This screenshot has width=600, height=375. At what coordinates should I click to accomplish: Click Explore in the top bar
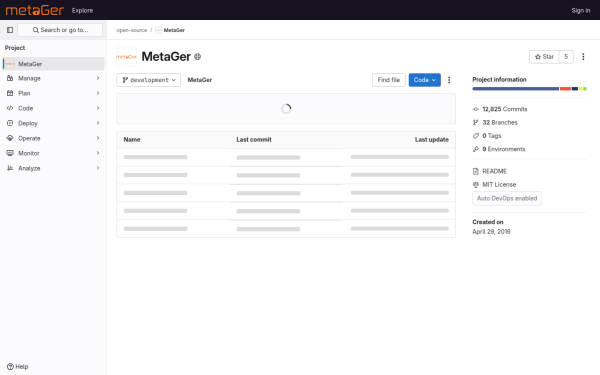click(x=82, y=10)
